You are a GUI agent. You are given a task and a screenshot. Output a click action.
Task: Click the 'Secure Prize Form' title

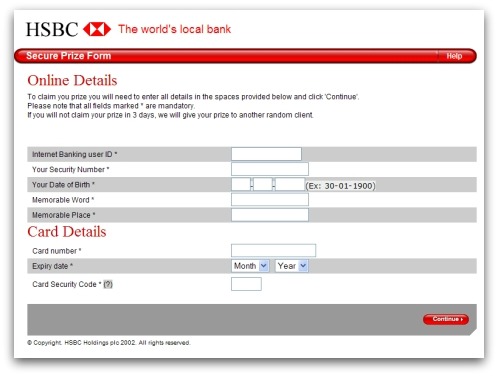click(68, 56)
